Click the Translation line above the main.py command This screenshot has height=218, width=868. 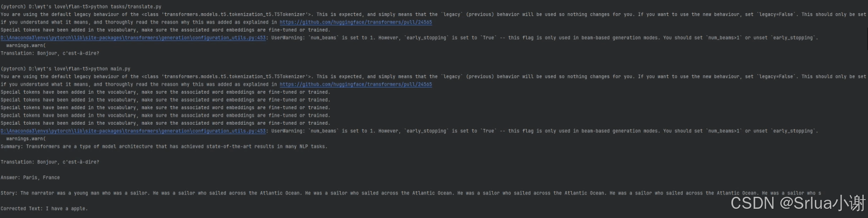50,54
